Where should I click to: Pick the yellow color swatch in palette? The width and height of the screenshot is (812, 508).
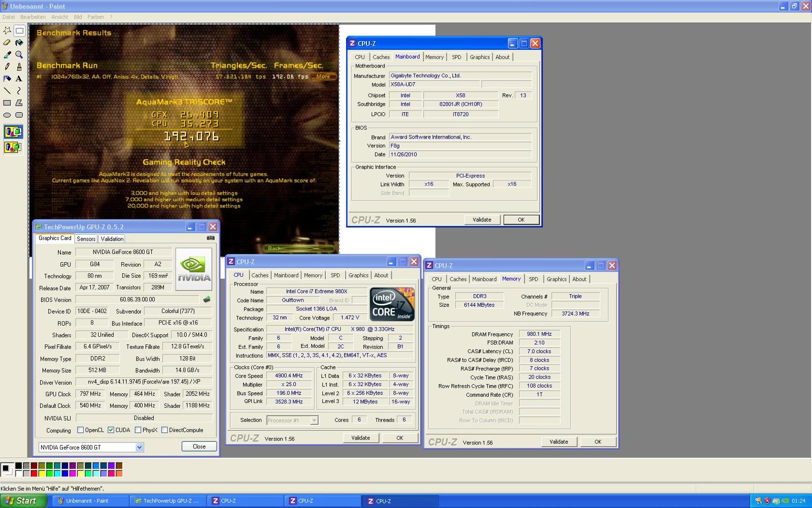[42, 473]
